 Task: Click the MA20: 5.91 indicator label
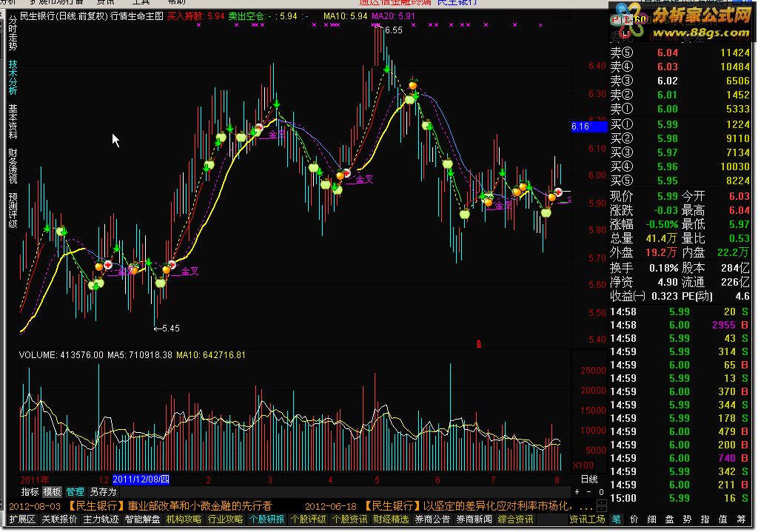(x=393, y=16)
